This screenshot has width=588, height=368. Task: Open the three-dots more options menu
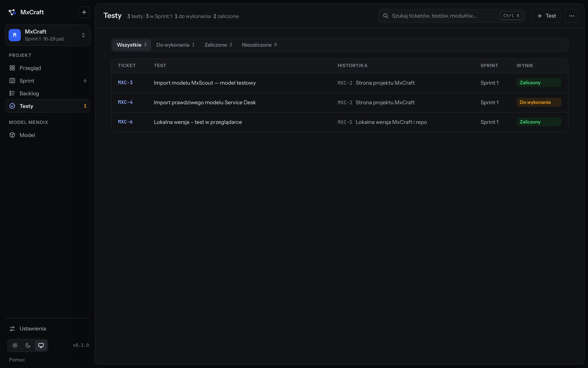[571, 16]
